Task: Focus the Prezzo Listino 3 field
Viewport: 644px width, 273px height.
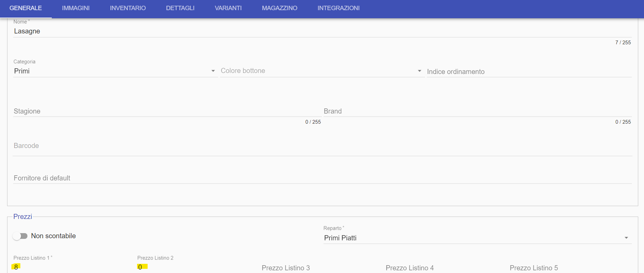Action: pos(321,268)
